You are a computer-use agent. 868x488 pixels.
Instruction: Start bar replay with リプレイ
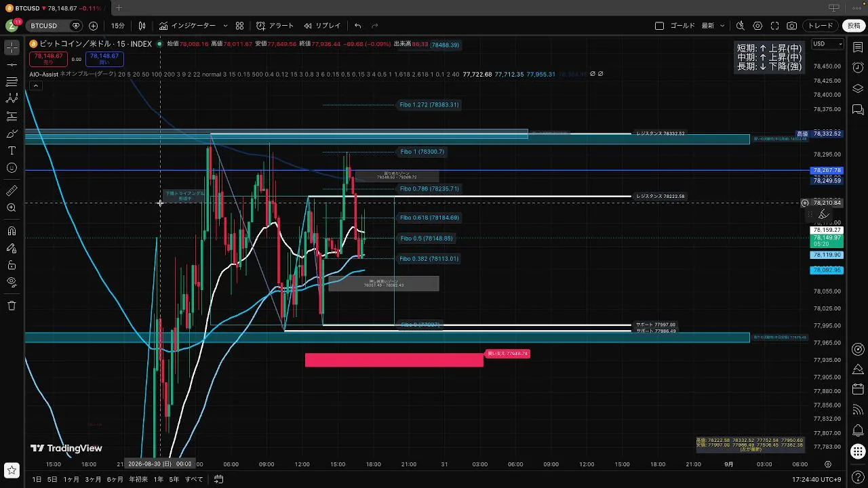pyautogui.click(x=322, y=26)
